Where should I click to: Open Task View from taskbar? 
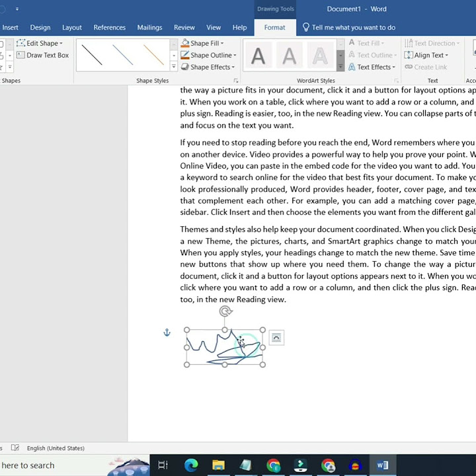163,465
